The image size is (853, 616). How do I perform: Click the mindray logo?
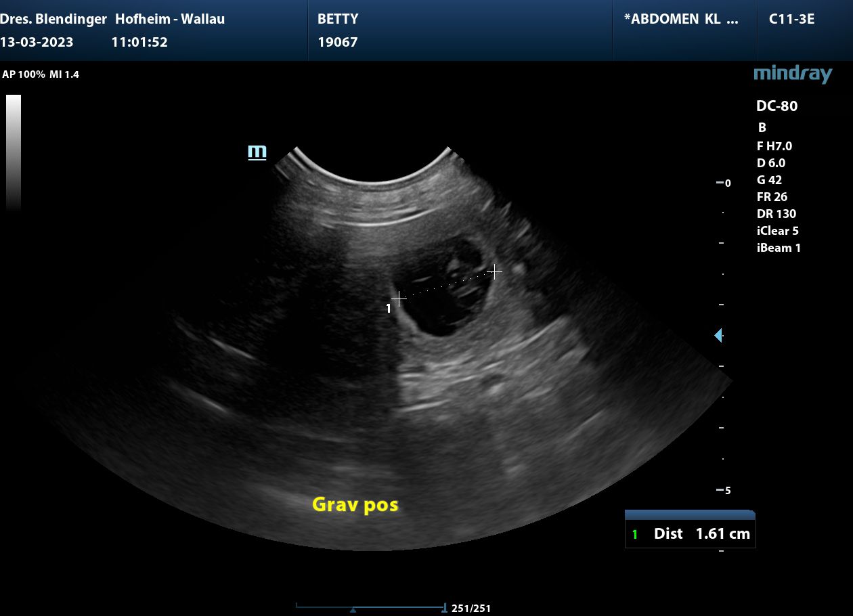(792, 74)
